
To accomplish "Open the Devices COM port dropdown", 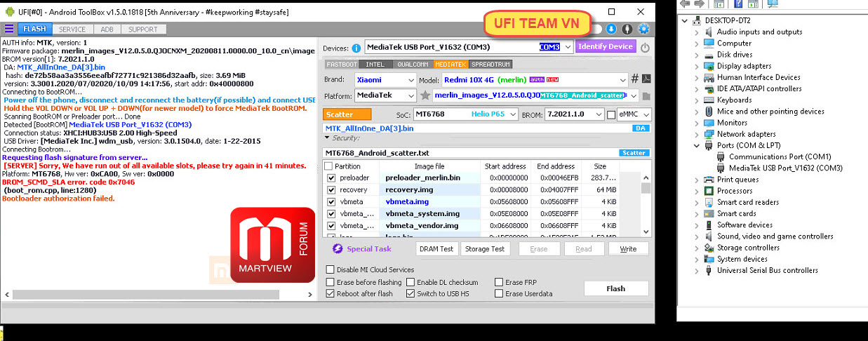I will (567, 47).
